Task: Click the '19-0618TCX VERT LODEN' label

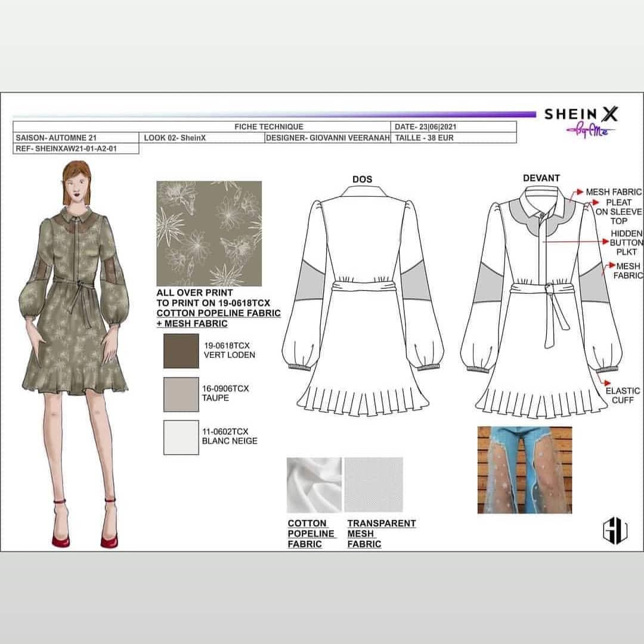Action: (229, 350)
